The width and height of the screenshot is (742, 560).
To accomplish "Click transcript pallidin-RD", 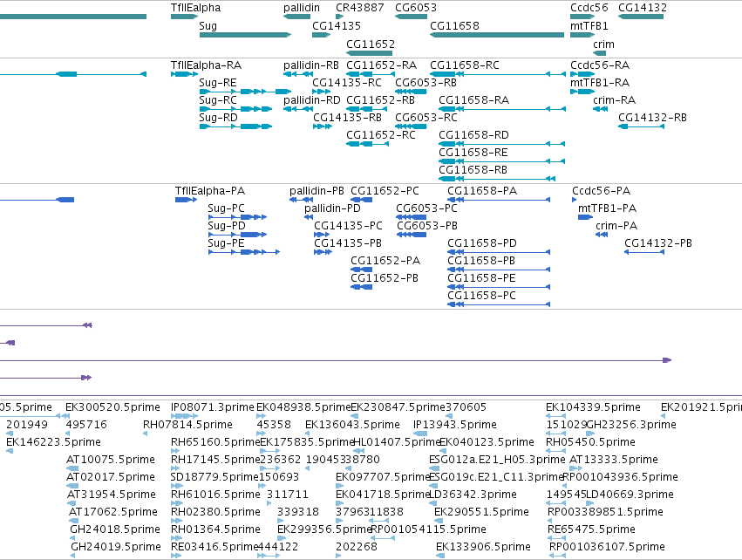I will click(x=312, y=100).
